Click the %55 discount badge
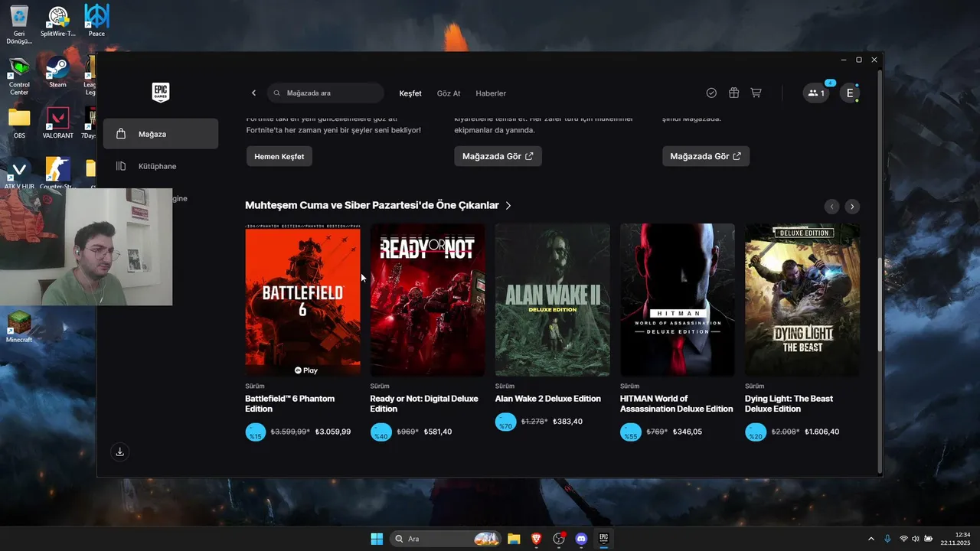Viewport: 980px width, 551px height. coord(630,432)
